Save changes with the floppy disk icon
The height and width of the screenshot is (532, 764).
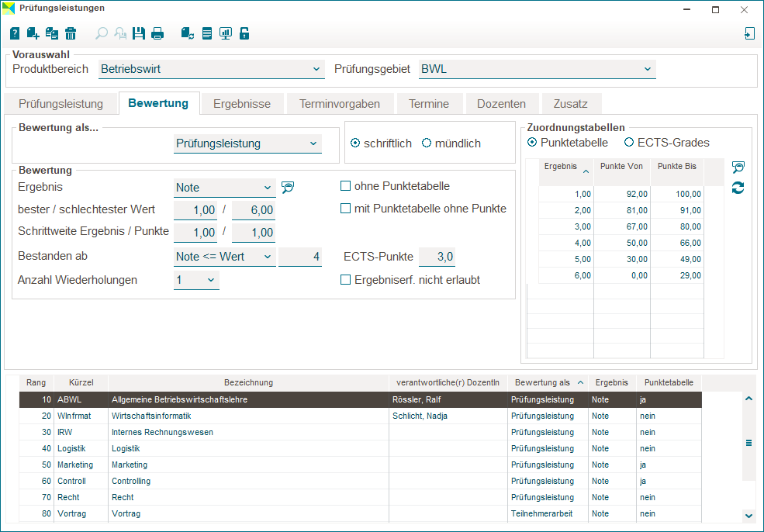139,33
